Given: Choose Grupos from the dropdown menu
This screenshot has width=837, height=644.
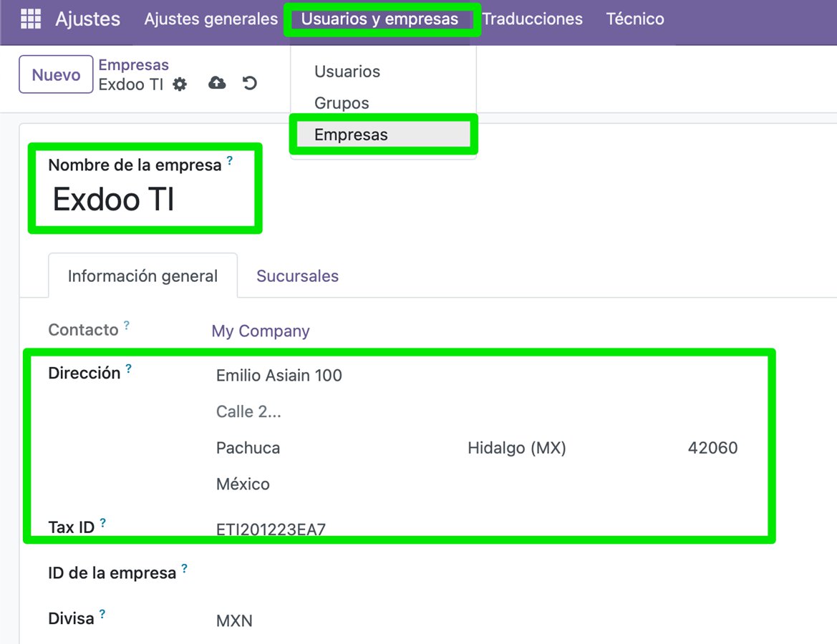Looking at the screenshot, I should coord(342,103).
